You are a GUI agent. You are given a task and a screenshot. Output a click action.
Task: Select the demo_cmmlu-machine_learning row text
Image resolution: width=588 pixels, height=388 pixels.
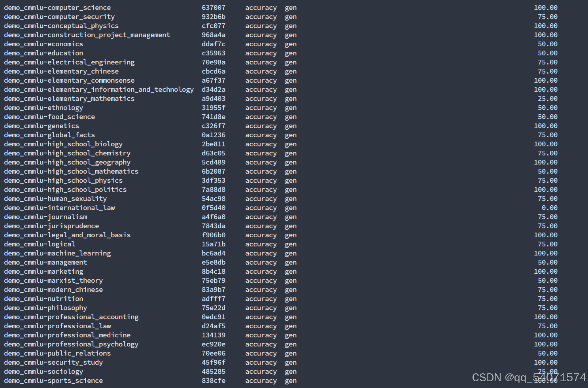click(57, 253)
